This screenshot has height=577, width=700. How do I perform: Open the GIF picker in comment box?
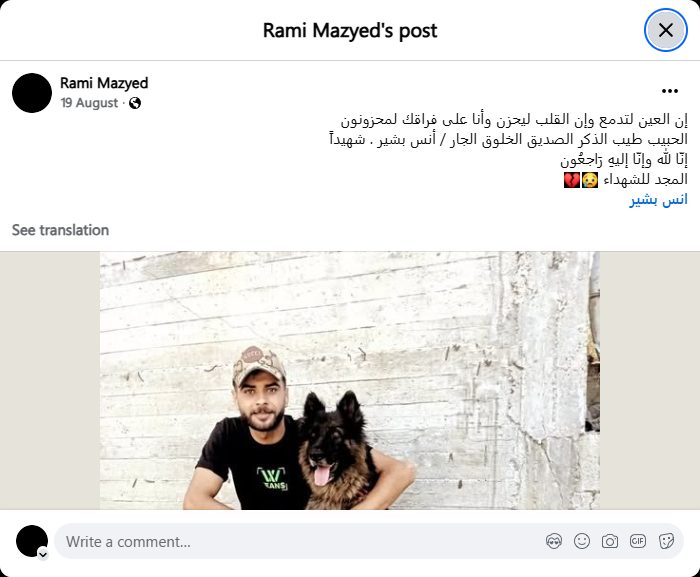(x=638, y=541)
